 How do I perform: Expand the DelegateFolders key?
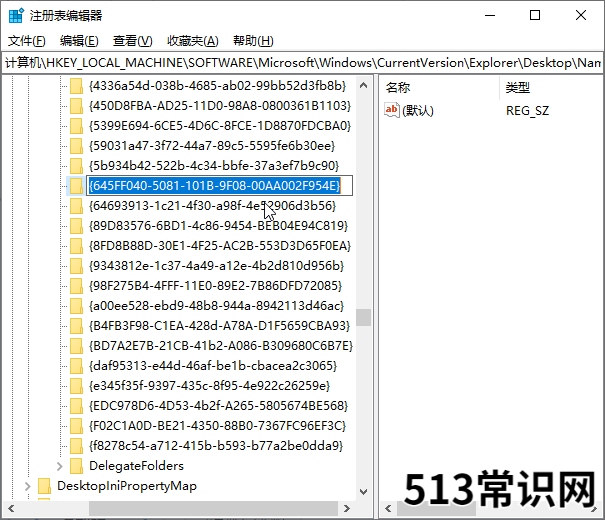pyautogui.click(x=59, y=466)
